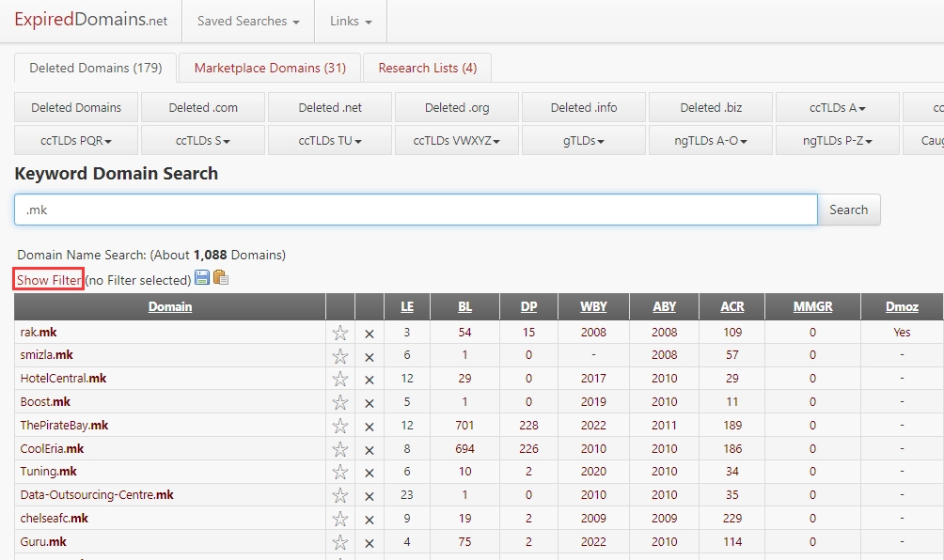Viewport: 944px width, 560px height.
Task: Remove Boost.mk with the X icon
Action: (370, 403)
